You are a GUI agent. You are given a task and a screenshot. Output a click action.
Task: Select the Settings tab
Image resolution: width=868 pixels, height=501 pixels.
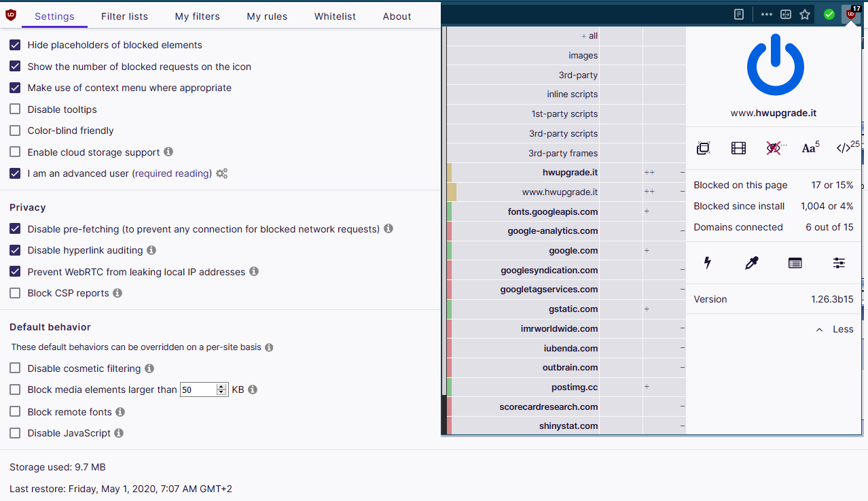(x=54, y=16)
